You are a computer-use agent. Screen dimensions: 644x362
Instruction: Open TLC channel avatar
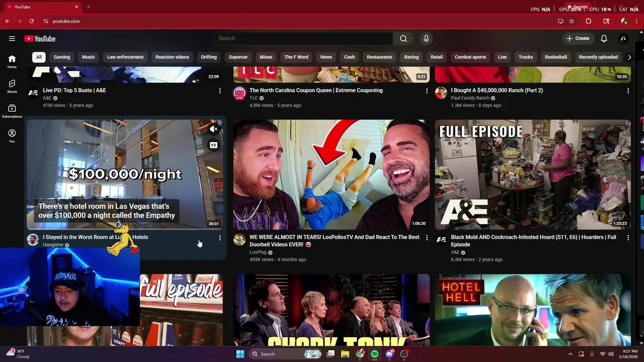(x=239, y=93)
